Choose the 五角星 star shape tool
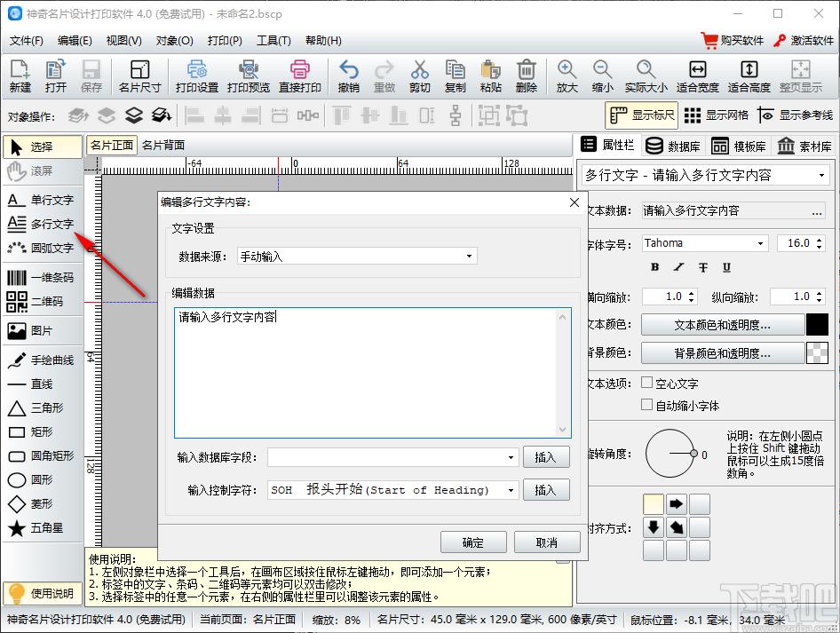The width and height of the screenshot is (840, 633). point(42,529)
